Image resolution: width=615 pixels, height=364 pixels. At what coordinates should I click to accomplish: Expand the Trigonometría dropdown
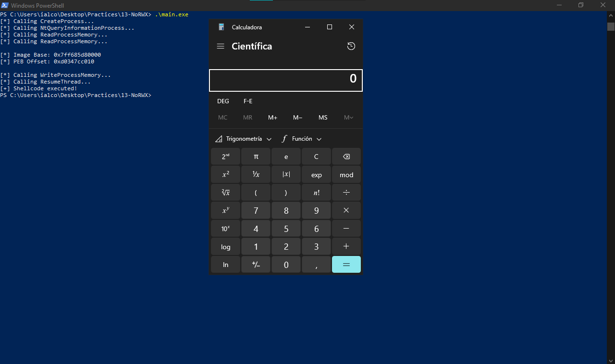(x=244, y=139)
